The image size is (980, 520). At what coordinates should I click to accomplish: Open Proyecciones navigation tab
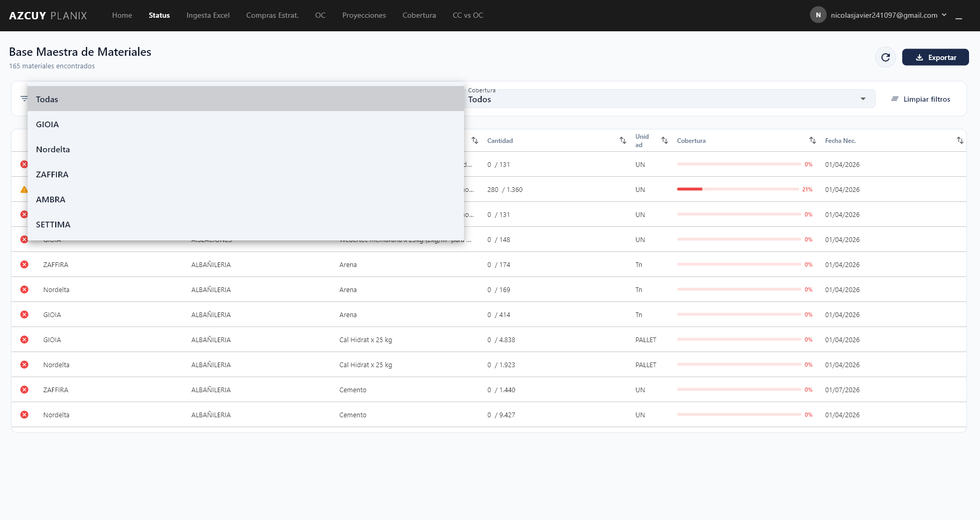click(x=364, y=15)
